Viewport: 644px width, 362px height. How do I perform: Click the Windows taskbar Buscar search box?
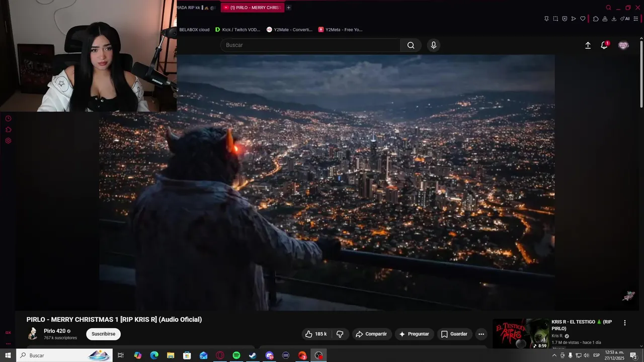(x=64, y=355)
